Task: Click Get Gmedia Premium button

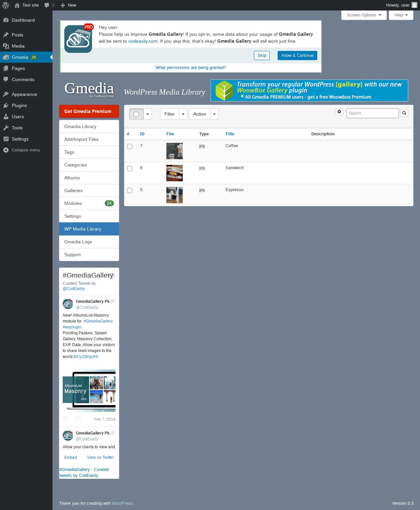Action: 89,111
